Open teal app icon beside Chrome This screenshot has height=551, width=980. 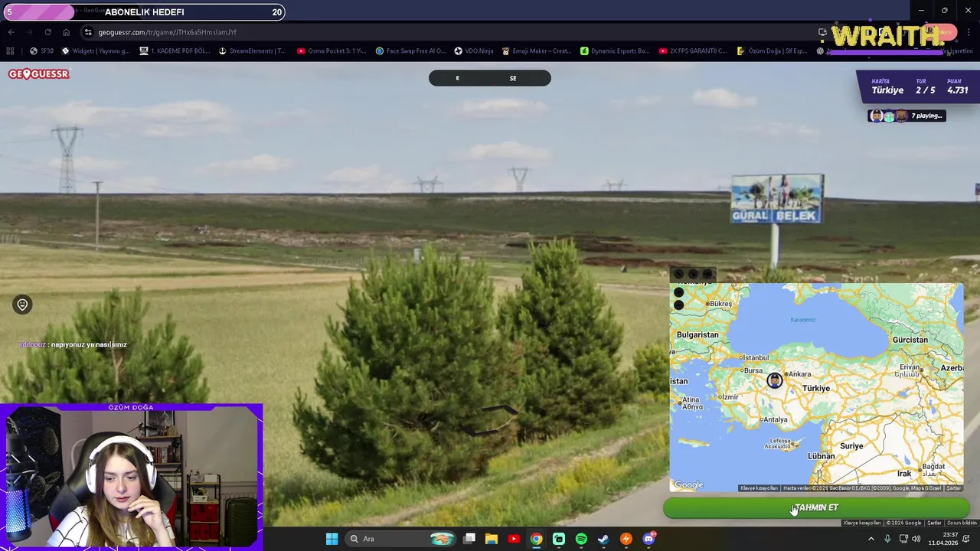click(x=559, y=539)
